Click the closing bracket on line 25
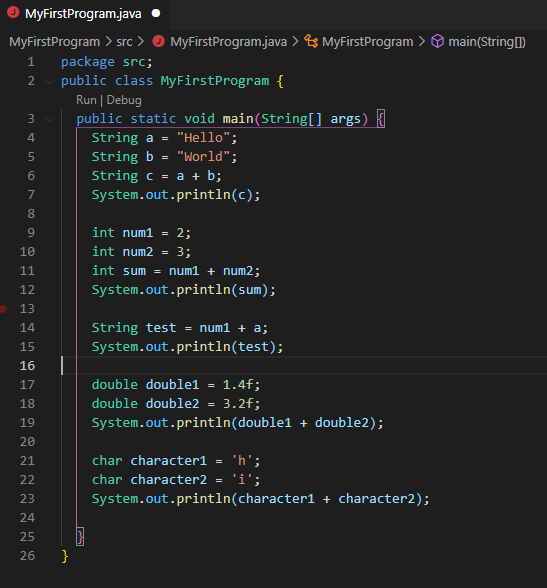547x588 pixels. click(x=80, y=537)
